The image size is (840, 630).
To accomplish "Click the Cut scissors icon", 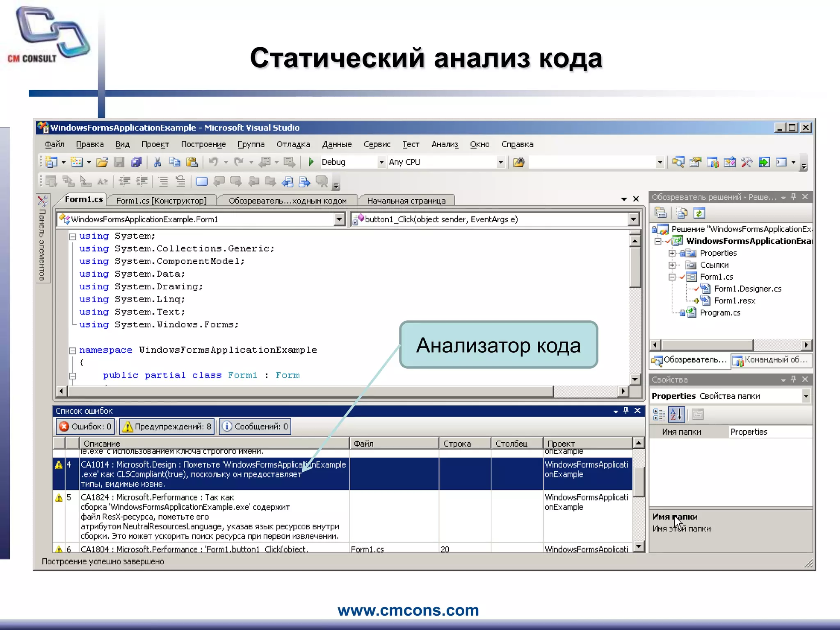I will point(157,162).
